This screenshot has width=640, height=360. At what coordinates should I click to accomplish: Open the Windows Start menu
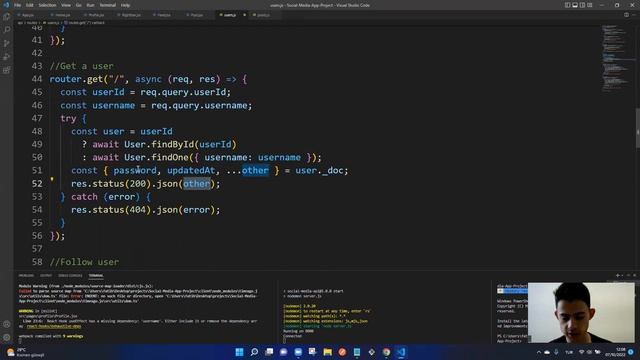pos(240,352)
